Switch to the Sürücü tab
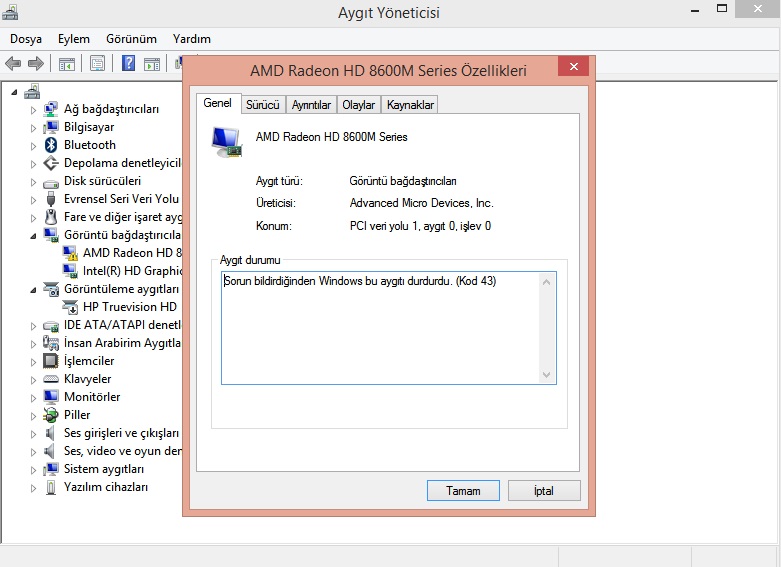Image resolution: width=781 pixels, height=567 pixels. click(263, 105)
